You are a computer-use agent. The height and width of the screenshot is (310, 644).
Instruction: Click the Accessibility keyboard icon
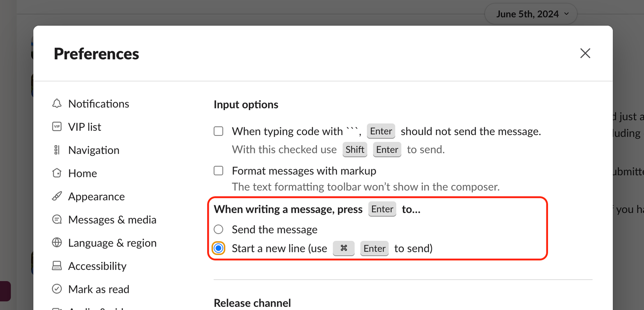[x=57, y=265]
